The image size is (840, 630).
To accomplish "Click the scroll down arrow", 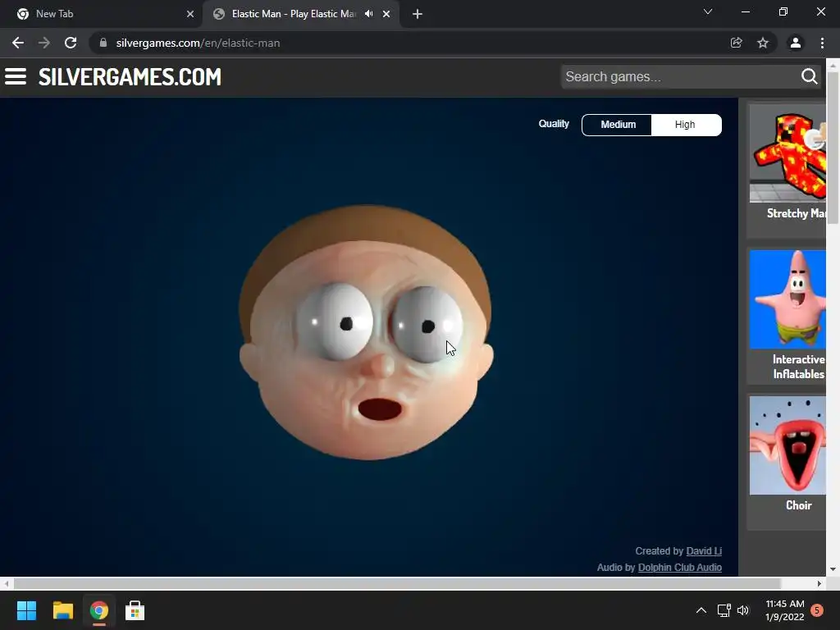I will tap(833, 569).
